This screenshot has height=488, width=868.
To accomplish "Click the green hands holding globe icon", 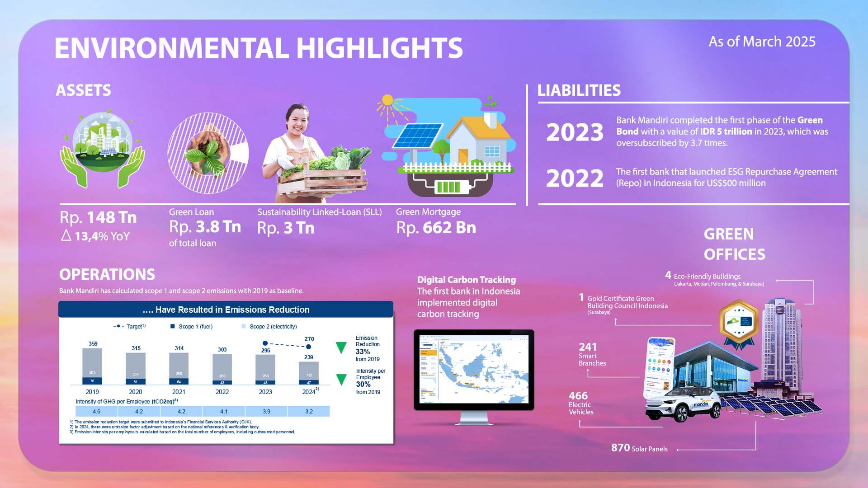I will point(103,148).
